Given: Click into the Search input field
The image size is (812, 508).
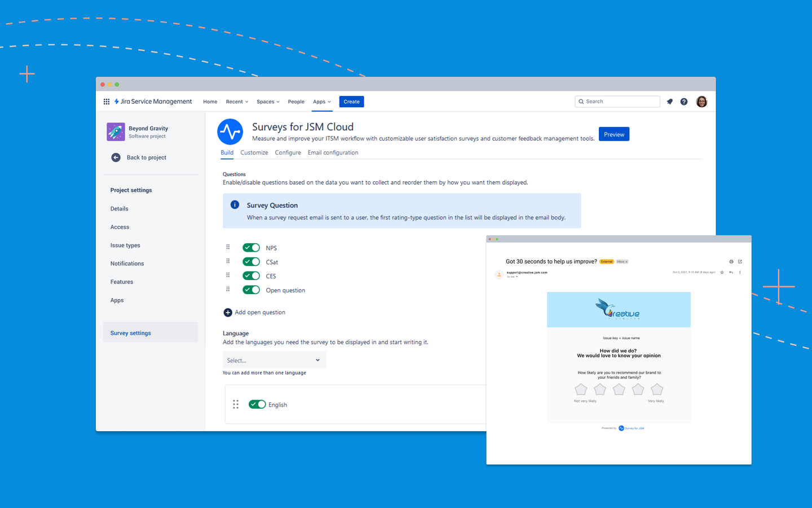Looking at the screenshot, I should (x=617, y=102).
